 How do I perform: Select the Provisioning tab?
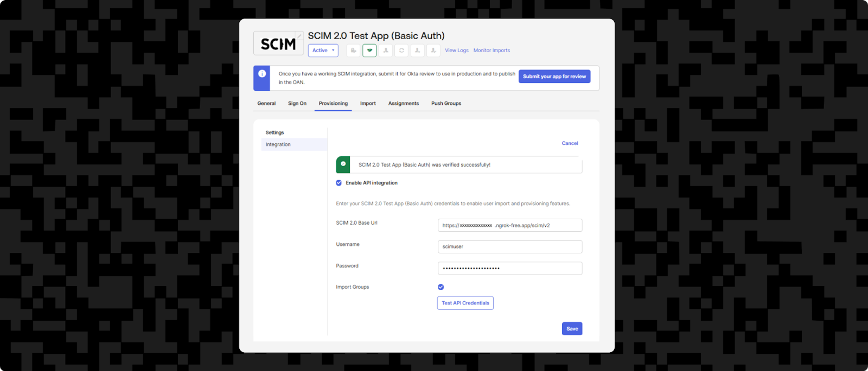pyautogui.click(x=333, y=103)
